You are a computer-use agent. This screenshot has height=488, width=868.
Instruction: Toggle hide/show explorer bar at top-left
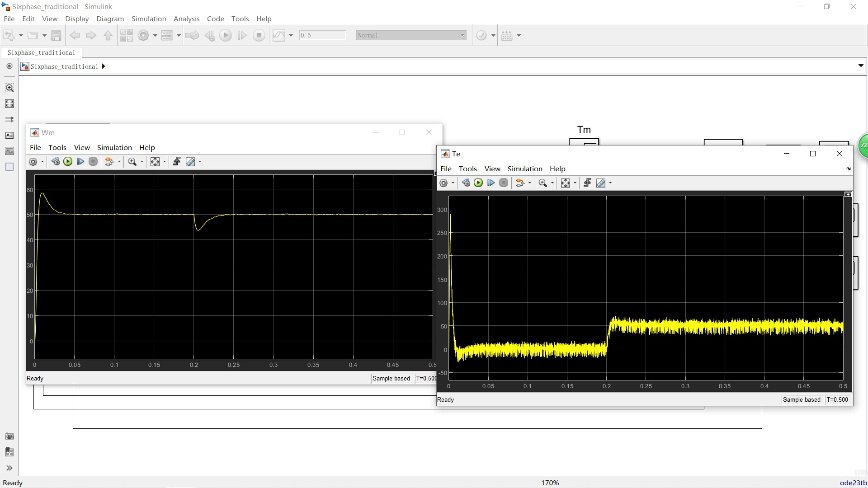[9, 66]
